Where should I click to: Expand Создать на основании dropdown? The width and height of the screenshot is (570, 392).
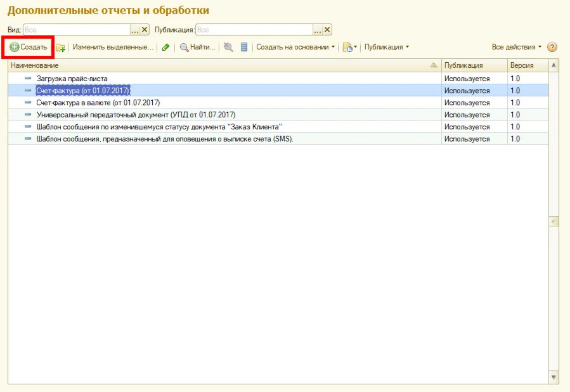(x=295, y=48)
